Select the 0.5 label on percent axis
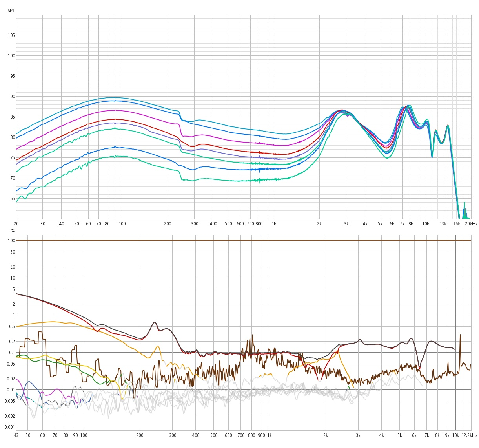Image resolution: width=479 pixels, height=448 pixels. pyautogui.click(x=12, y=327)
